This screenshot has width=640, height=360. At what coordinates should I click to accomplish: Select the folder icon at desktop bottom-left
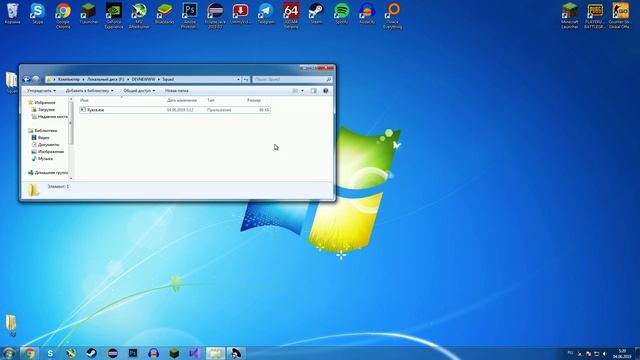11,325
